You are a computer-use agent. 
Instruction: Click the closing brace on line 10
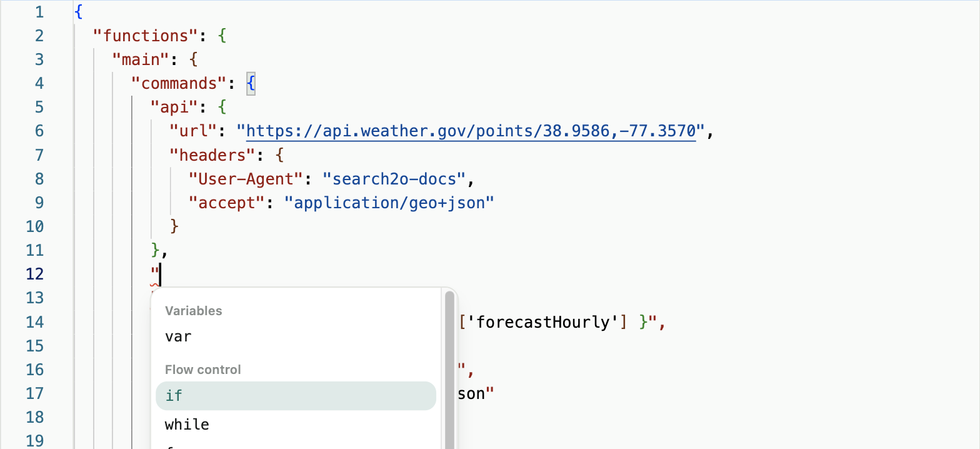coord(174,227)
